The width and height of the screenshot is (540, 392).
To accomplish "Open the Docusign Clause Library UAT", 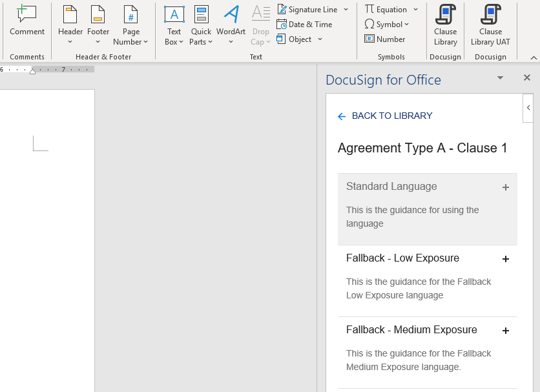I will pyautogui.click(x=490, y=25).
